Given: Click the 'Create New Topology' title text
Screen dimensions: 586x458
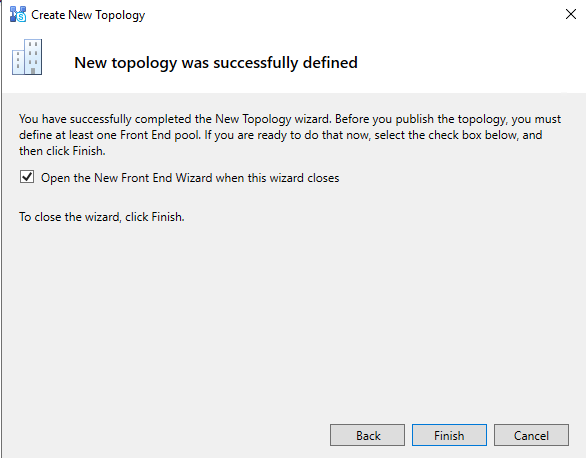Looking at the screenshot, I should 88,15.
